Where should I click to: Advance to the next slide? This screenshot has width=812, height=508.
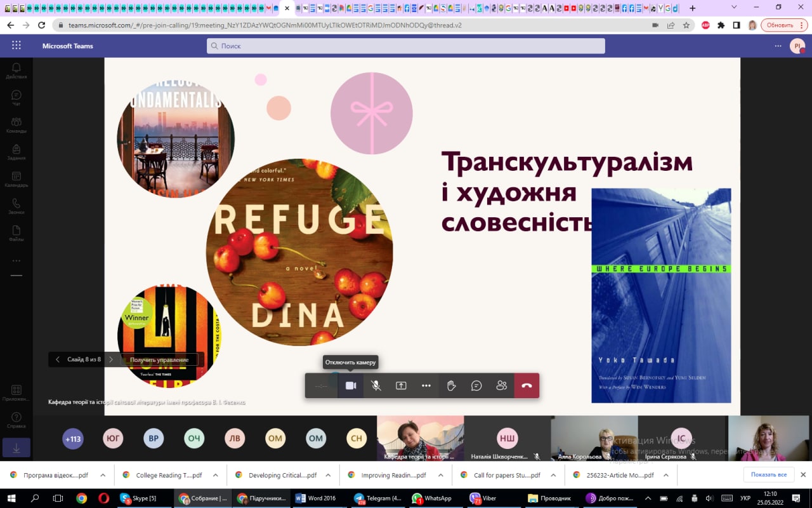click(x=111, y=359)
